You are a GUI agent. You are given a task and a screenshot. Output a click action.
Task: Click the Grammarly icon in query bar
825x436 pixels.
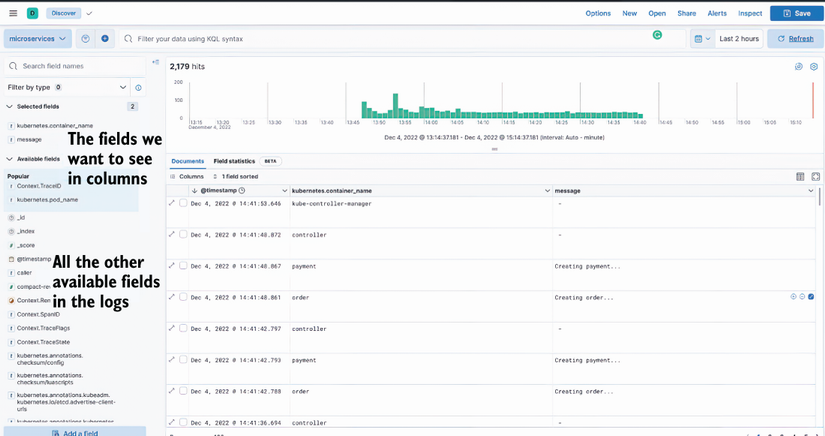(x=657, y=35)
